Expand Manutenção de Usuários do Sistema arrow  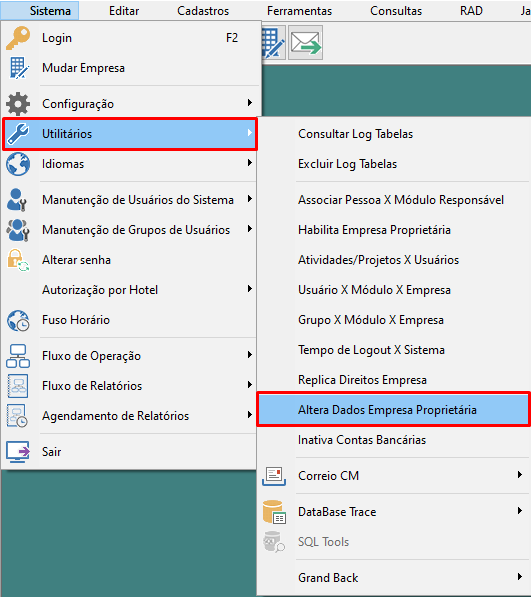click(249, 199)
